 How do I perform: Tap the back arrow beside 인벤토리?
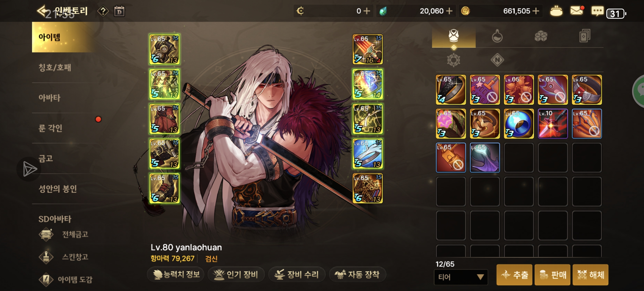[x=41, y=11]
